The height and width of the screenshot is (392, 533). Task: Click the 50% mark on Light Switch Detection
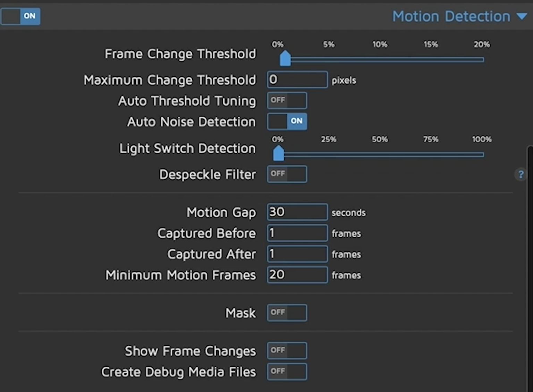[x=380, y=155]
